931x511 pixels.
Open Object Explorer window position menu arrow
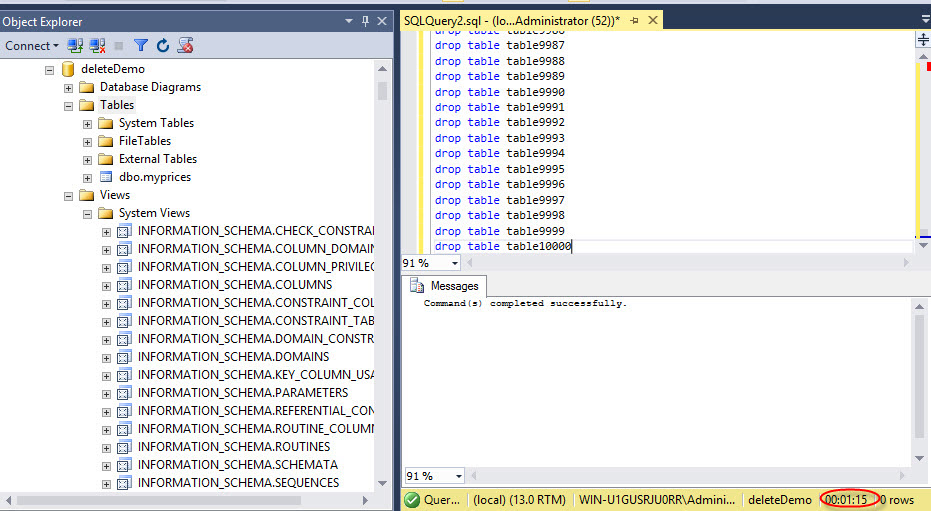click(x=349, y=21)
